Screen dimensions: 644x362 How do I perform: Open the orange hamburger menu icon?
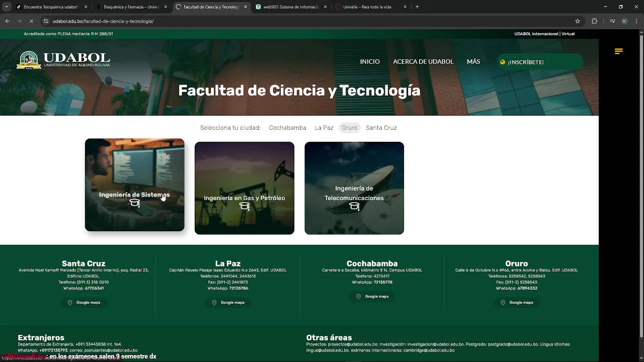point(619,51)
